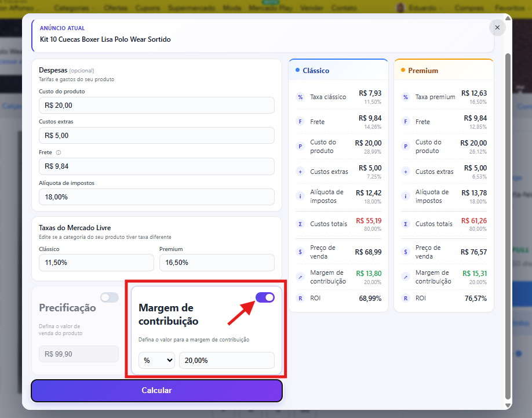The width and height of the screenshot is (532, 418).
Task: Click Margem de contribuição icon in Premium card
Action: 406,277
